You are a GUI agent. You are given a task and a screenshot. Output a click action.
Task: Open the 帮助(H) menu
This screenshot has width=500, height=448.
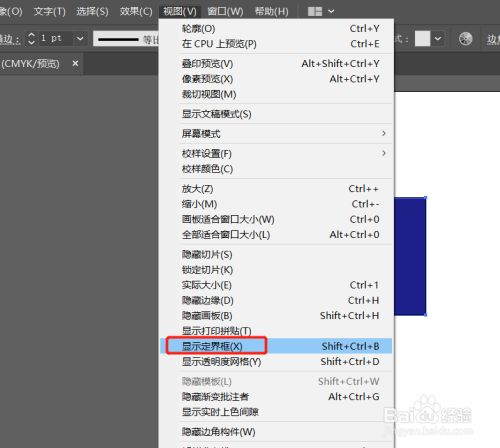(271, 12)
